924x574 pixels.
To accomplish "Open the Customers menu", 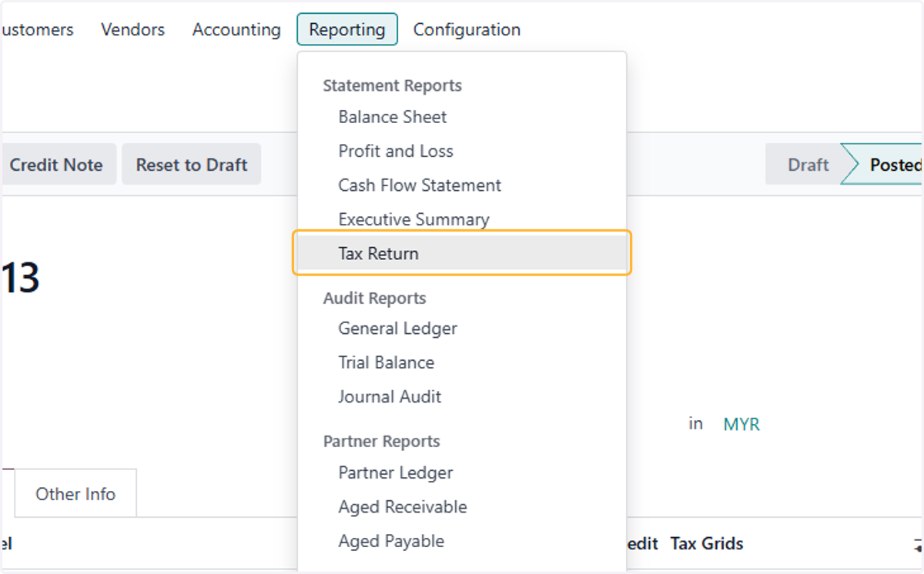I will pos(37,29).
